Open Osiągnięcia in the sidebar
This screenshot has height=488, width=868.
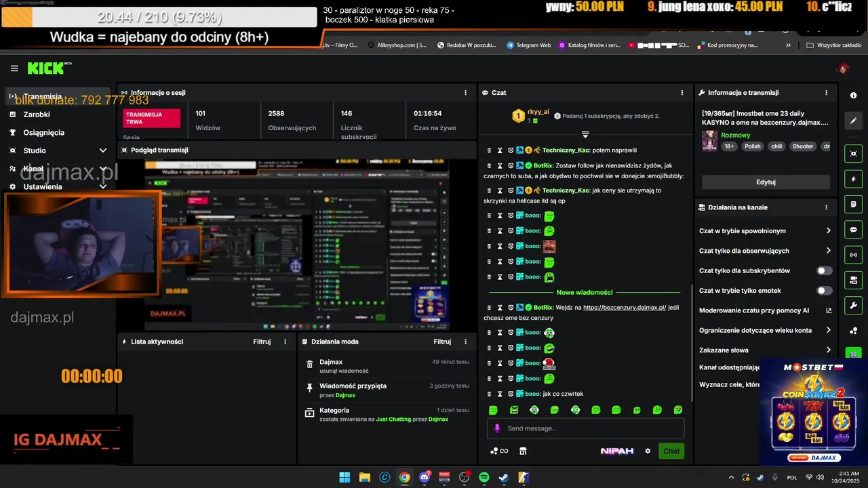click(x=44, y=133)
